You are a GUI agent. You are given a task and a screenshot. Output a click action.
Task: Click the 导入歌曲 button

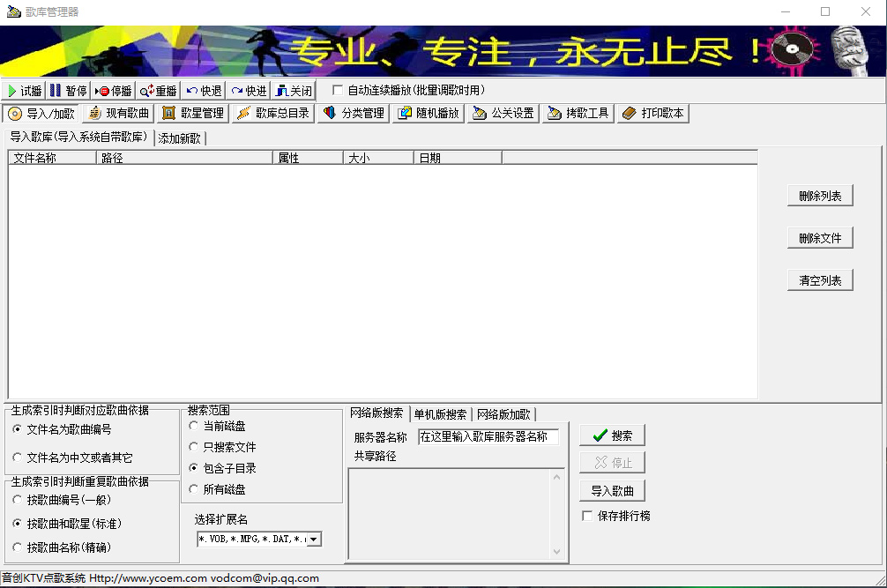612,491
